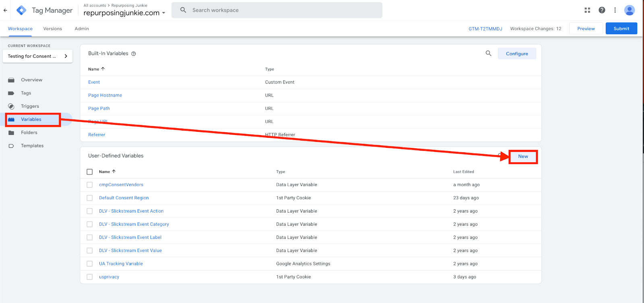Open the Page Hostname built-in variable

105,96
